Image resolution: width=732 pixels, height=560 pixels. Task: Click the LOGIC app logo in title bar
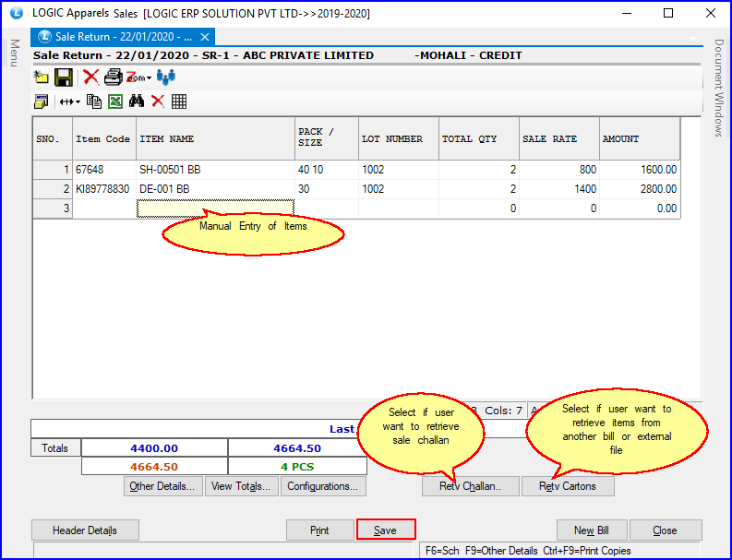click(x=17, y=13)
